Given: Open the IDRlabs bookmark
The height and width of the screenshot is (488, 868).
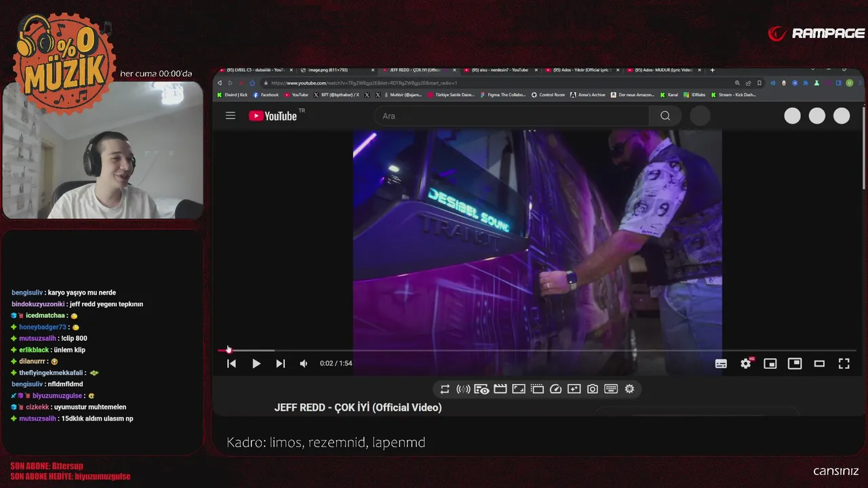Looking at the screenshot, I should tap(695, 95).
